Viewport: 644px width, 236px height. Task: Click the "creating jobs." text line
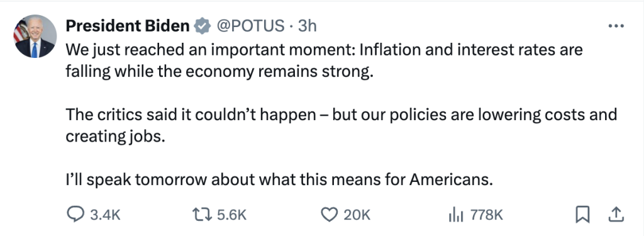115,137
